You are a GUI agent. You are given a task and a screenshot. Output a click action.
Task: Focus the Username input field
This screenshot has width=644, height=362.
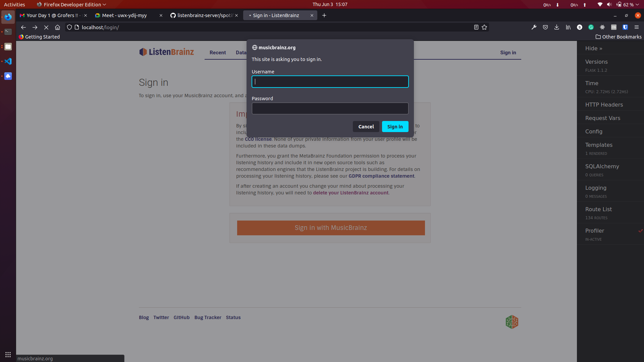330,82
